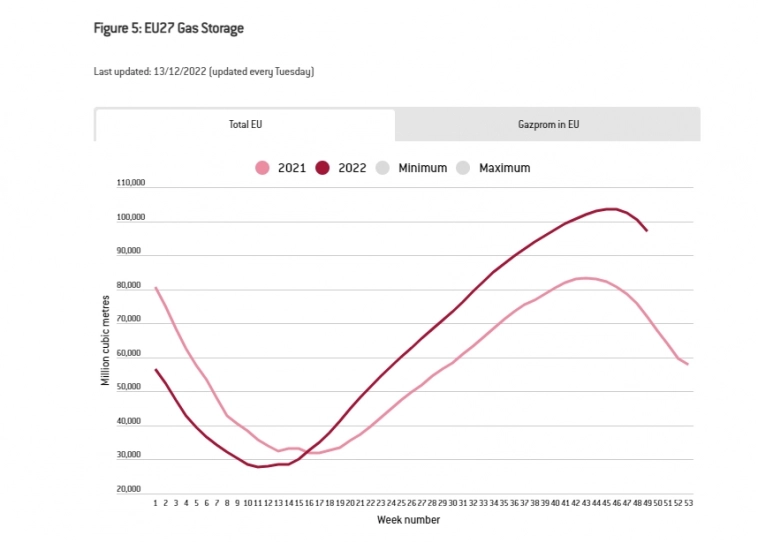Open the Gazprom in EU tab
Image resolution: width=758 pixels, height=543 pixels.
coord(547,125)
